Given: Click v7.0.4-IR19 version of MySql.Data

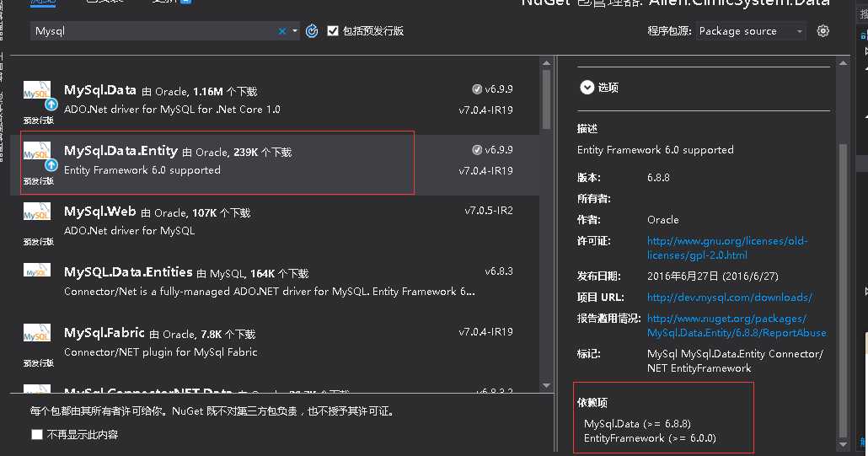Looking at the screenshot, I should pos(486,110).
